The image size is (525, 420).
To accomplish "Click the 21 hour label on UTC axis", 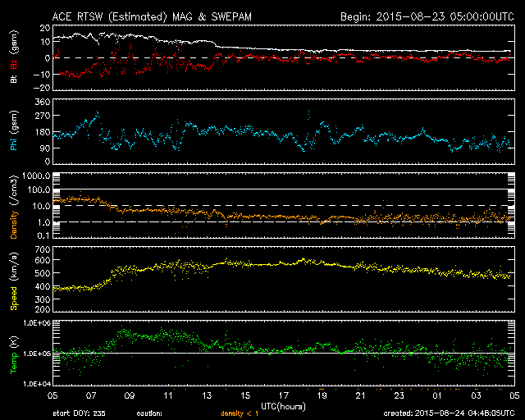I will [361, 395].
